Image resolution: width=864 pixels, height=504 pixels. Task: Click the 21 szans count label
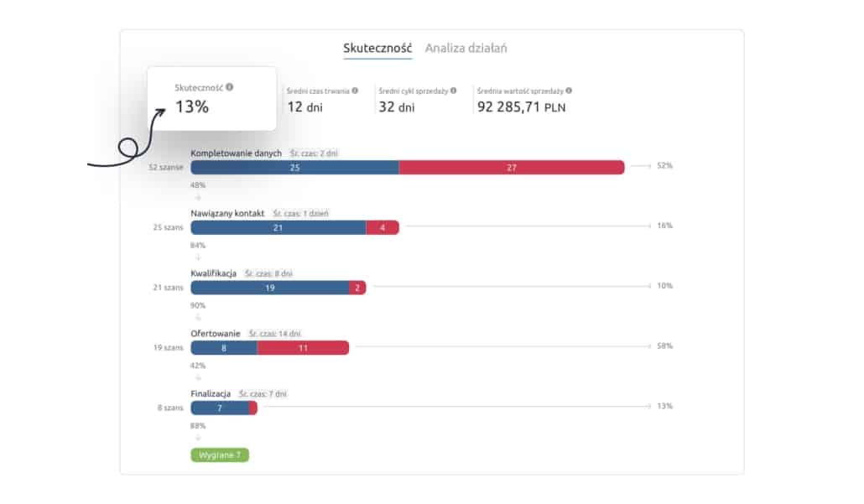(168, 288)
